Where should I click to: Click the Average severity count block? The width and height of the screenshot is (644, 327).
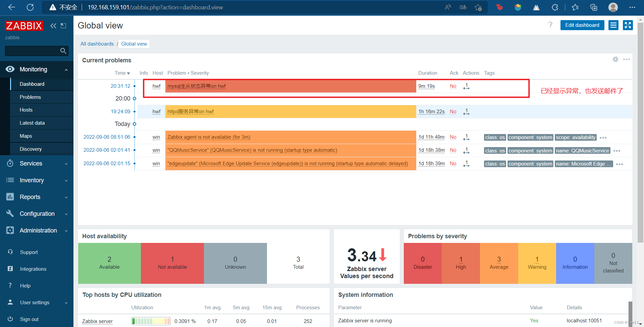click(499, 263)
